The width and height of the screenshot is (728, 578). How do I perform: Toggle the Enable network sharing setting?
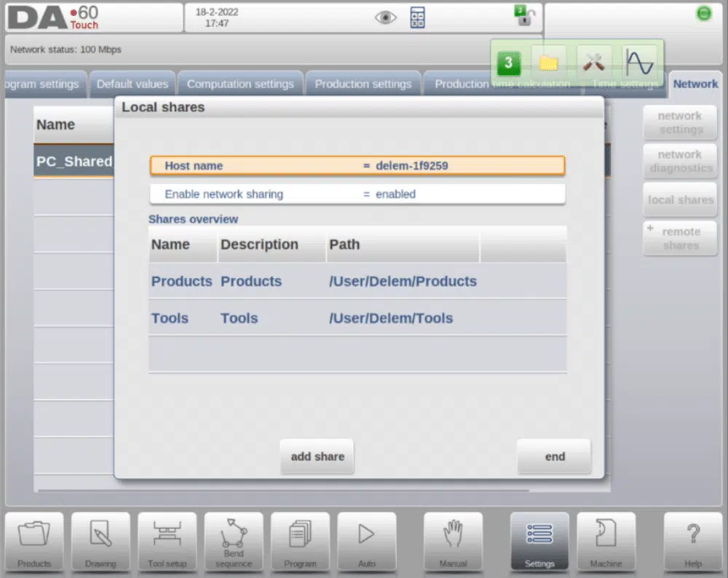pos(357,194)
